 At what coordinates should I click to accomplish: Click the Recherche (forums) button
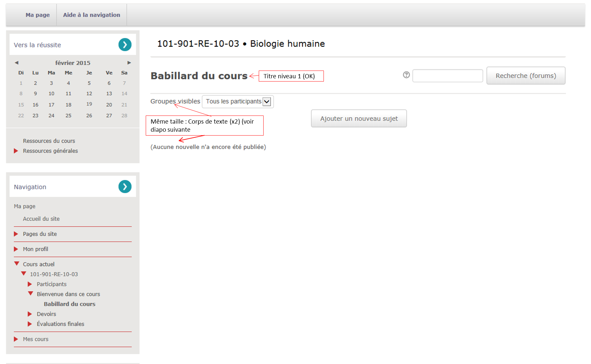click(526, 76)
